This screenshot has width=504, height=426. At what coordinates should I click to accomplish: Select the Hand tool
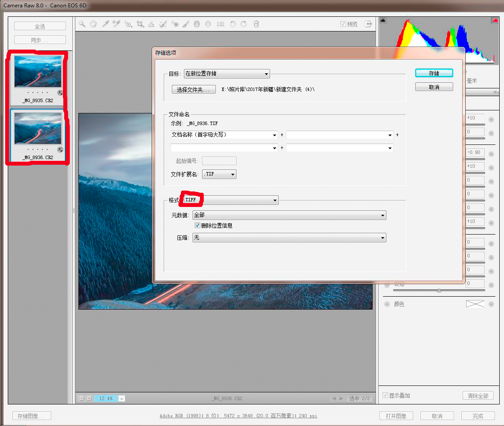point(93,24)
